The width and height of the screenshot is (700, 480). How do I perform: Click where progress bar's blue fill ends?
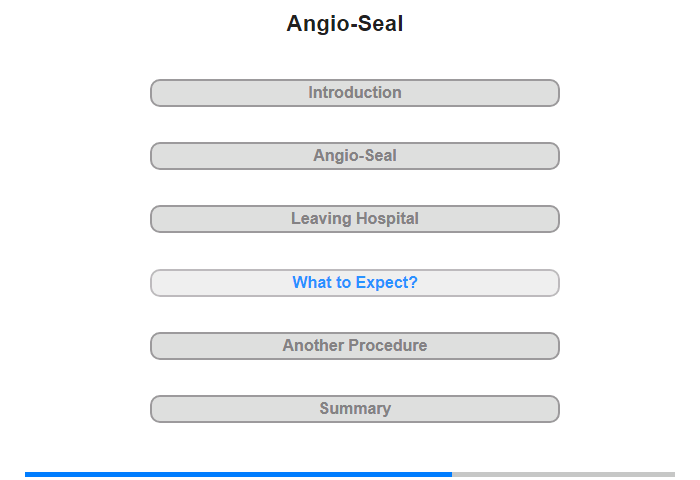[451, 474]
